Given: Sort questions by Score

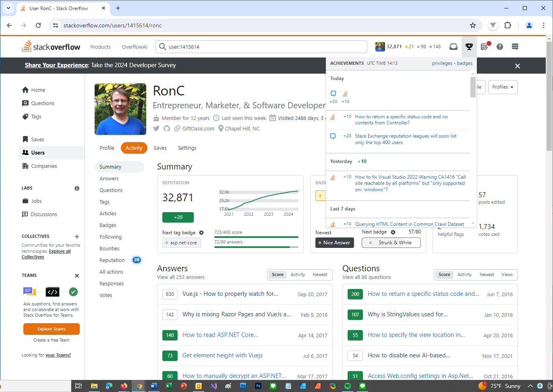Looking at the screenshot, I should click(x=444, y=275).
